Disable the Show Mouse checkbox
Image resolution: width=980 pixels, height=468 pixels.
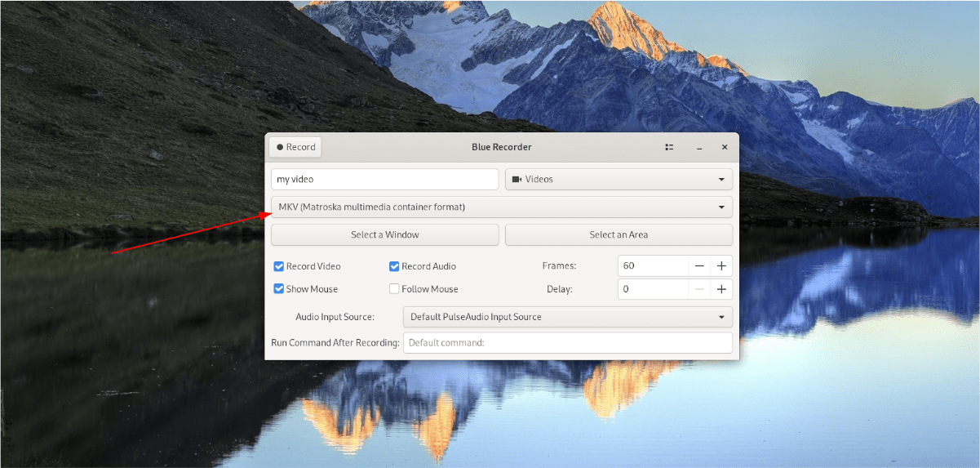(279, 289)
